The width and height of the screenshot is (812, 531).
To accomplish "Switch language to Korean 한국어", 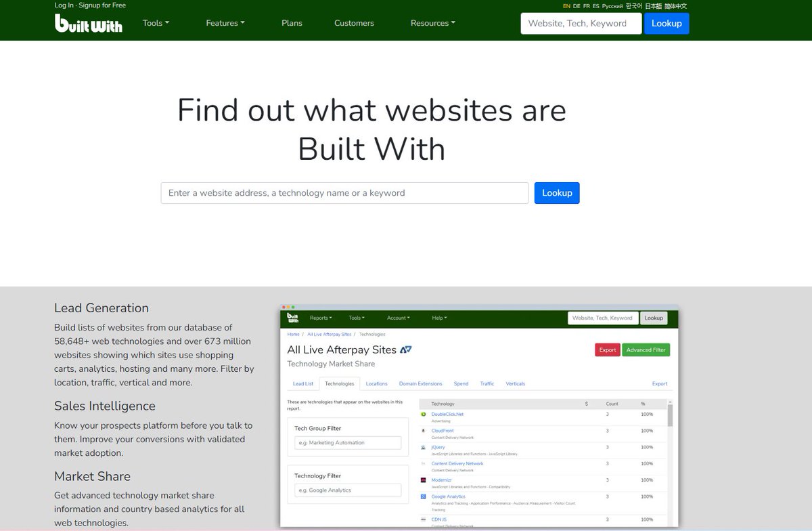I will [633, 6].
